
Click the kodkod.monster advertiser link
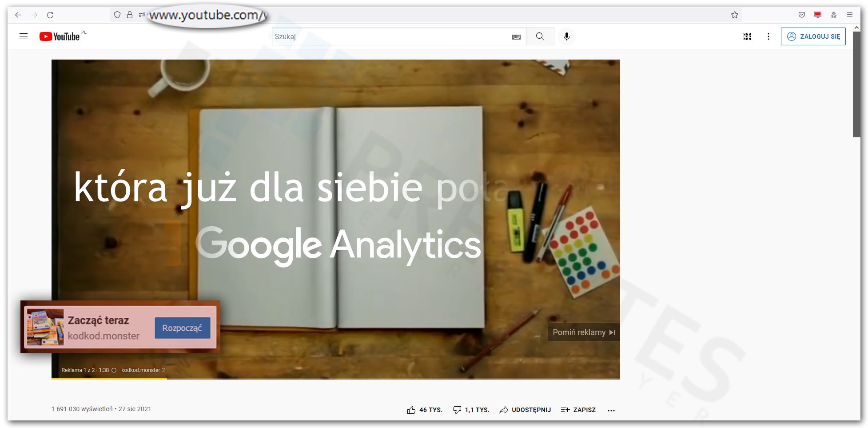[140, 370]
